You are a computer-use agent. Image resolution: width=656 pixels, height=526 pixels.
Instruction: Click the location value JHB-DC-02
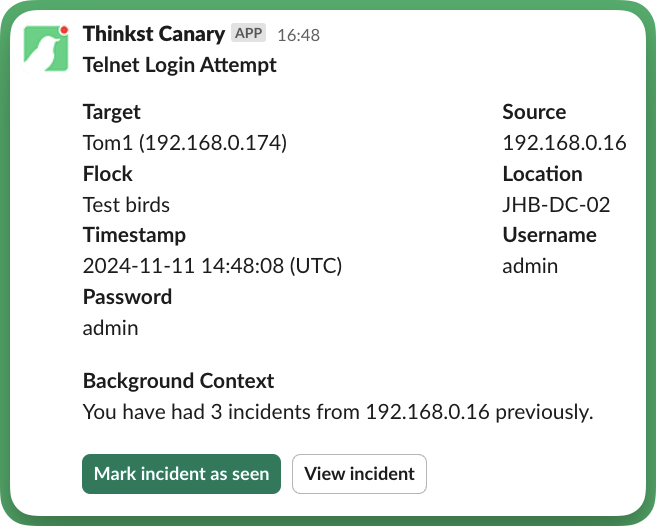coord(556,205)
